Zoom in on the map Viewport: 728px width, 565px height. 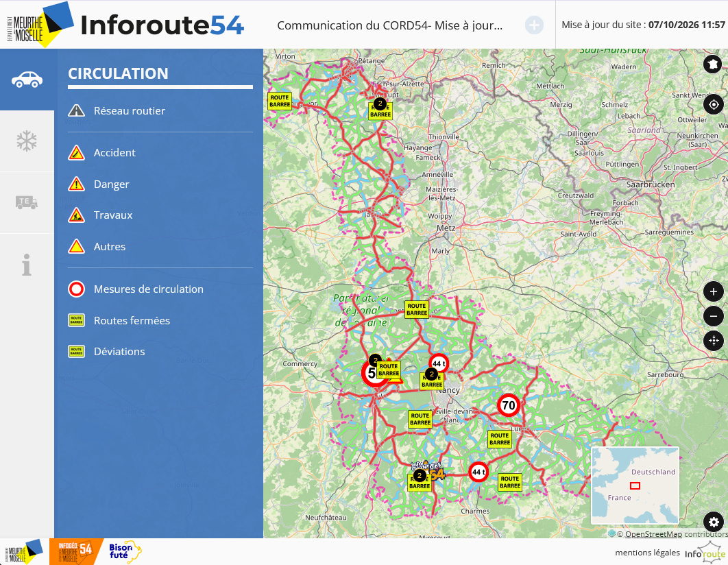714,291
